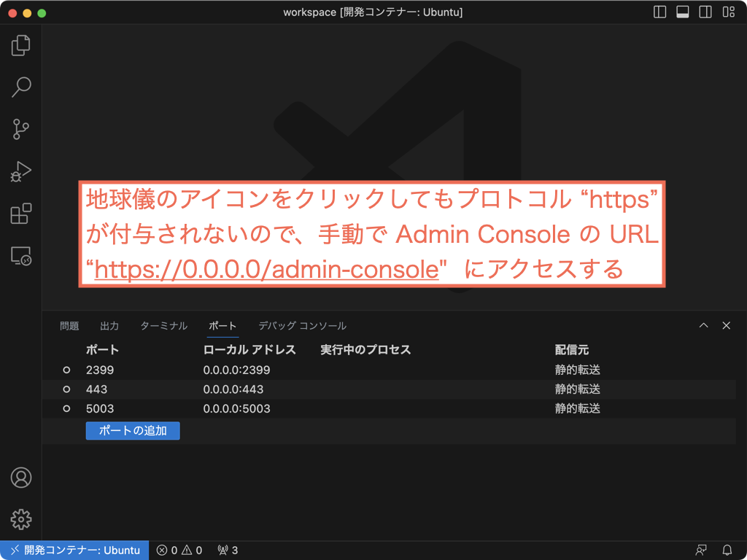Click the ローカル アドレス column header
This screenshot has width=747, height=560.
[x=249, y=350]
